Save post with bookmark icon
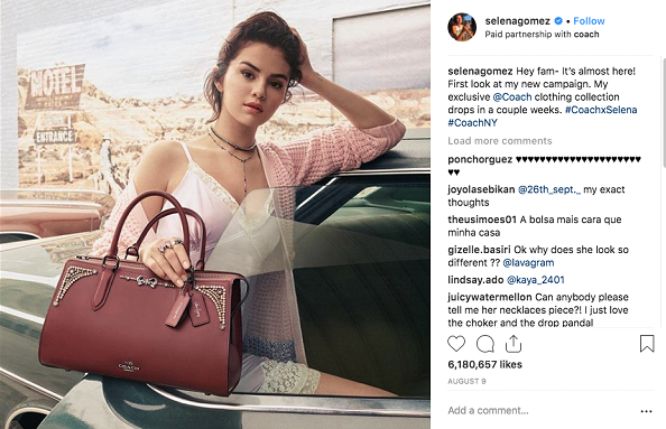 click(647, 344)
